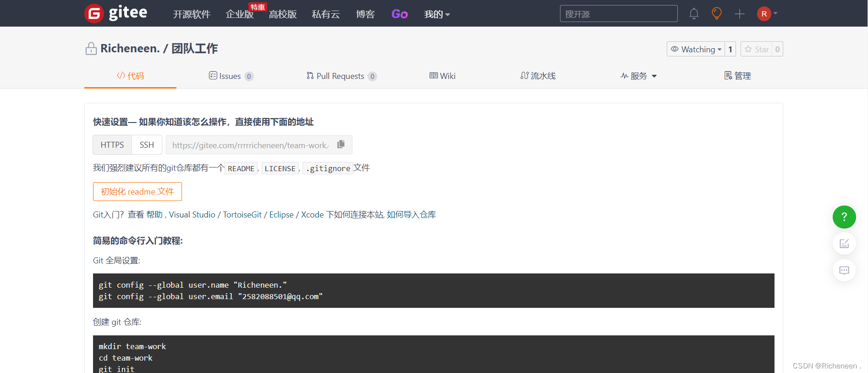
Task: Click the cd team-work command line
Action: (126, 358)
